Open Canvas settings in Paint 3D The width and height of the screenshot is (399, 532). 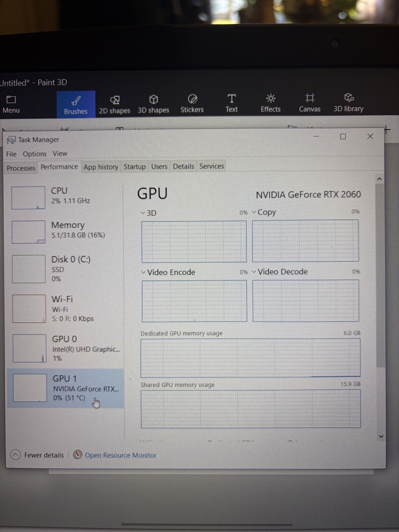(x=310, y=103)
